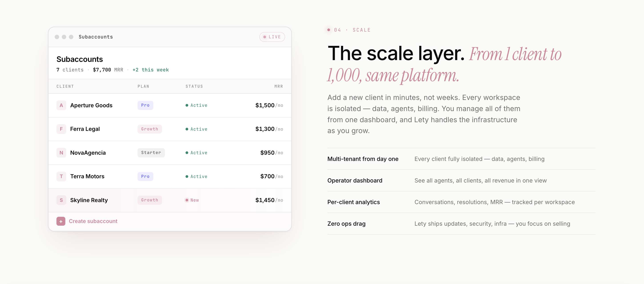
Task: Click the '7 clients' summary text
Action: (70, 70)
